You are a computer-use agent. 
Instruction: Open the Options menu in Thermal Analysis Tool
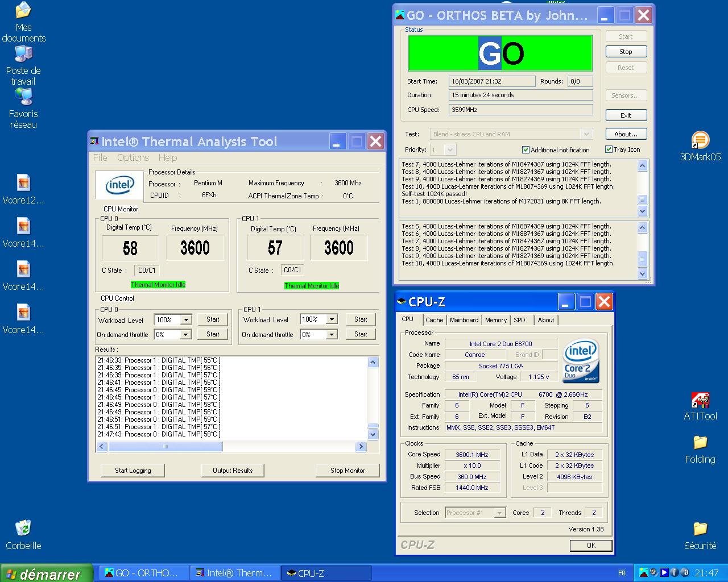133,157
